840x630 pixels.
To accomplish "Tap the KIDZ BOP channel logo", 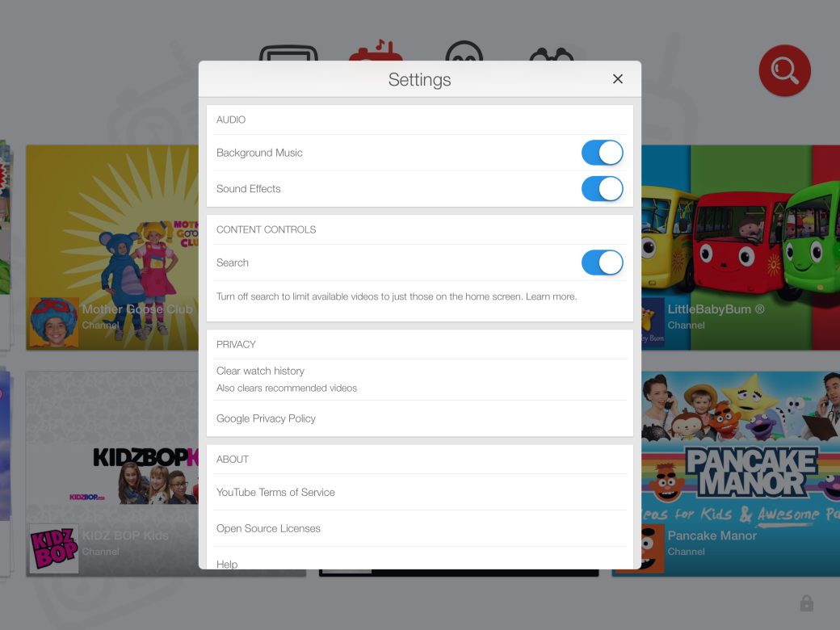I will tap(54, 548).
